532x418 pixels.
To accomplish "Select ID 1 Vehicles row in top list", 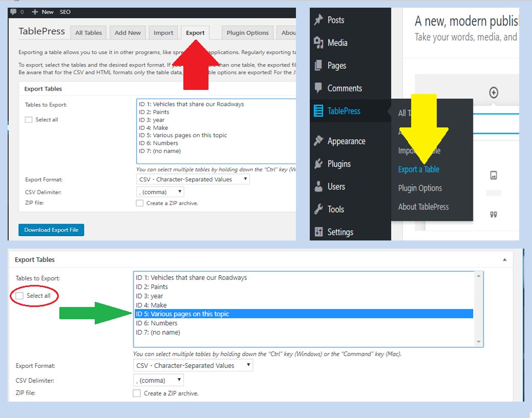I will click(x=216, y=104).
